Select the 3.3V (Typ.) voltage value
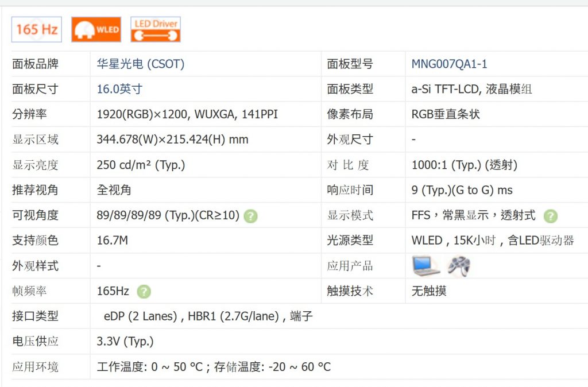Viewport: 588px width, 387px height. pyautogui.click(x=125, y=341)
